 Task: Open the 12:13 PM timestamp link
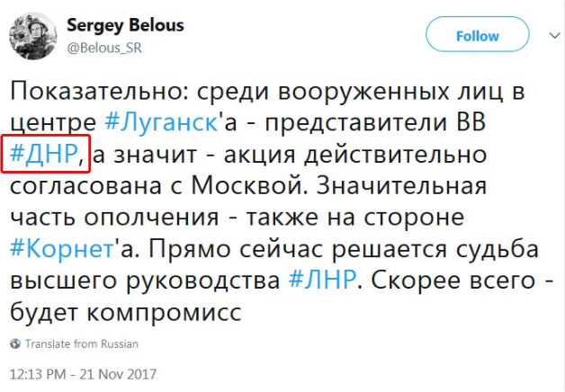[41, 371]
